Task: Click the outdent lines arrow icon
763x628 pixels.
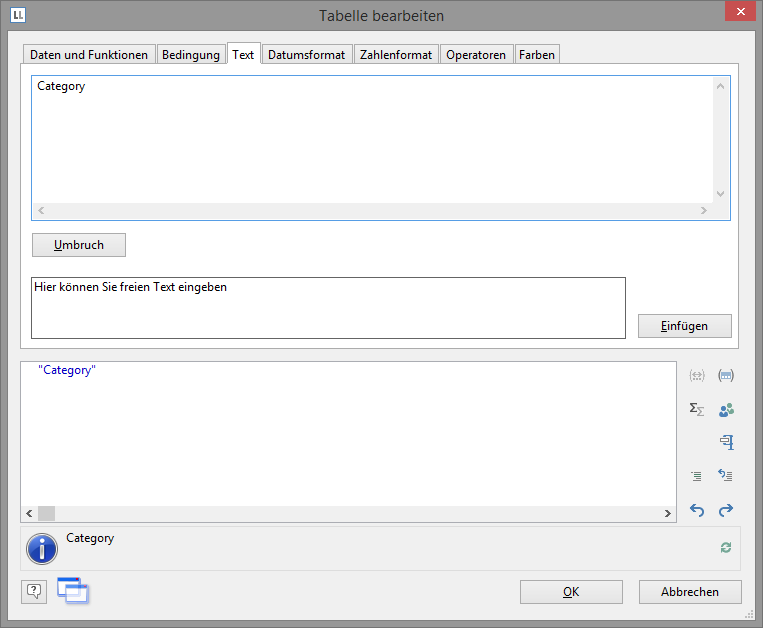Action: [727, 476]
